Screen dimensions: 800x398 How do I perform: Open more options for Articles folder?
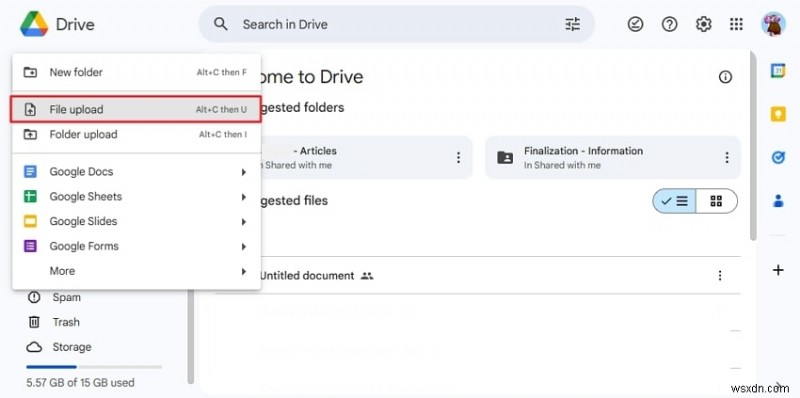pos(459,158)
